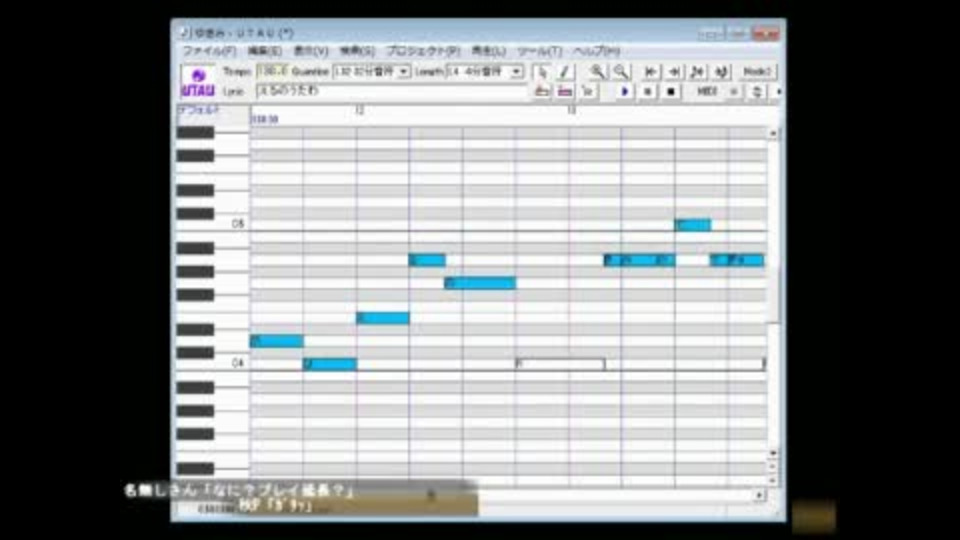Jump to the end of the track
Image resolution: width=960 pixels, height=540 pixels.
point(674,72)
